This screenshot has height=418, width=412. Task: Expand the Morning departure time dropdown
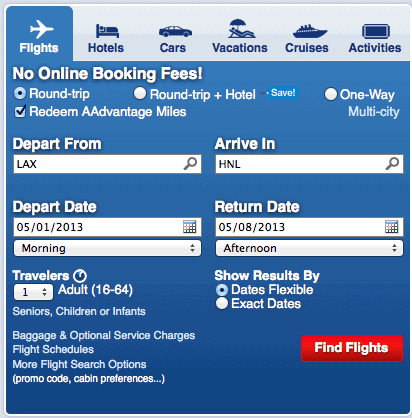point(107,248)
